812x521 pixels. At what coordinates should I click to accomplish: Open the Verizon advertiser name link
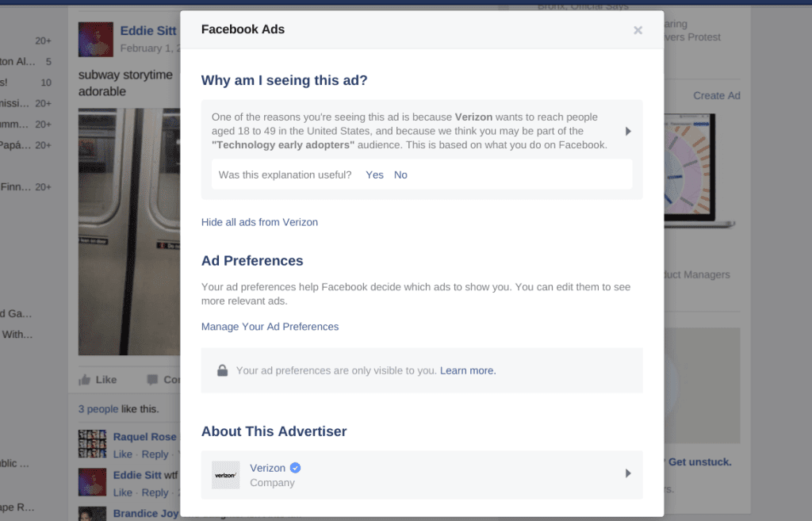tap(267, 468)
